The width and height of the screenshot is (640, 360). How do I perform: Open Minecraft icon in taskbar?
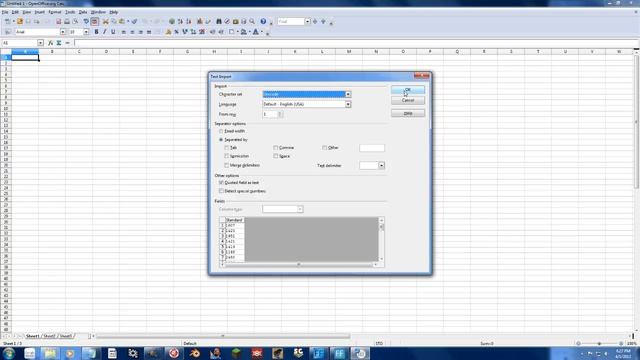236,353
